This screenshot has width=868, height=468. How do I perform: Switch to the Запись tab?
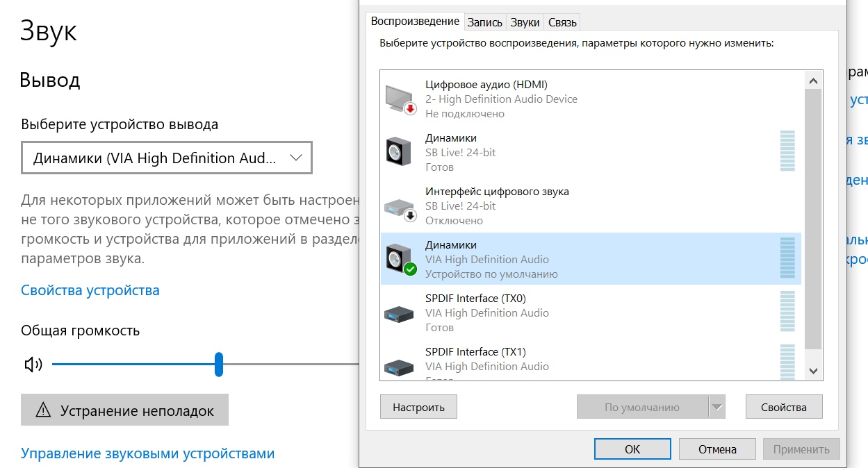[484, 22]
